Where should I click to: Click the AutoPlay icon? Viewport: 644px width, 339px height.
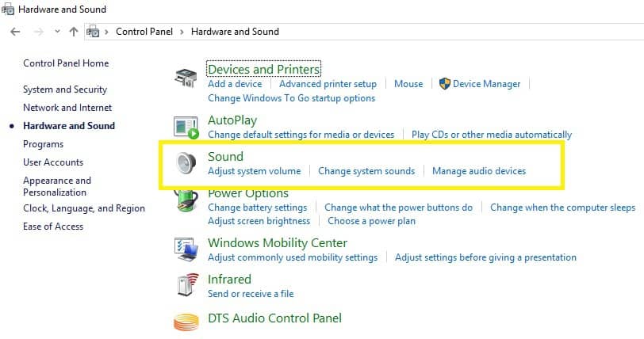coord(186,128)
